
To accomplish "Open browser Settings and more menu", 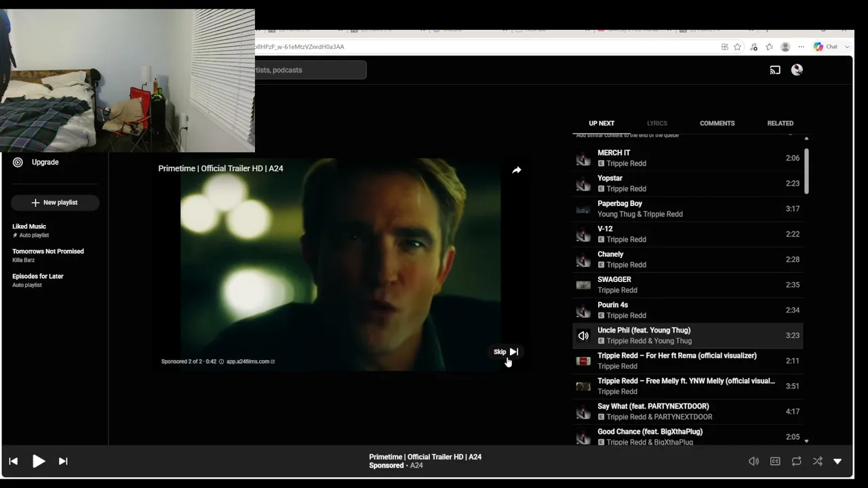I will click(x=802, y=47).
